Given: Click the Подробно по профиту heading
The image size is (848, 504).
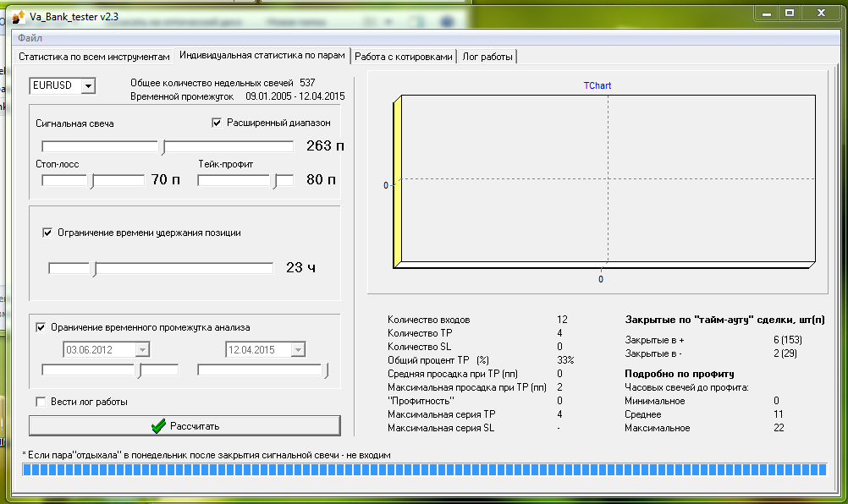Looking at the screenshot, I should (680, 373).
